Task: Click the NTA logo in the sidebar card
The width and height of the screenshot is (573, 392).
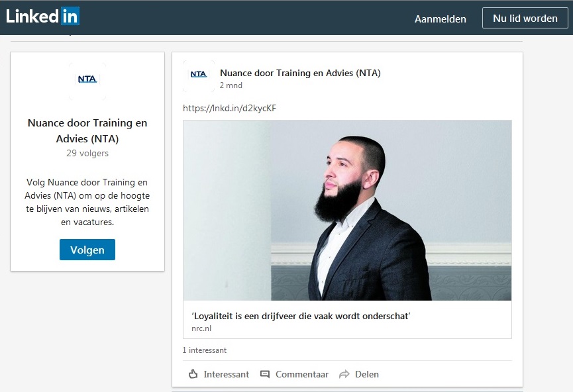Action: coord(87,79)
